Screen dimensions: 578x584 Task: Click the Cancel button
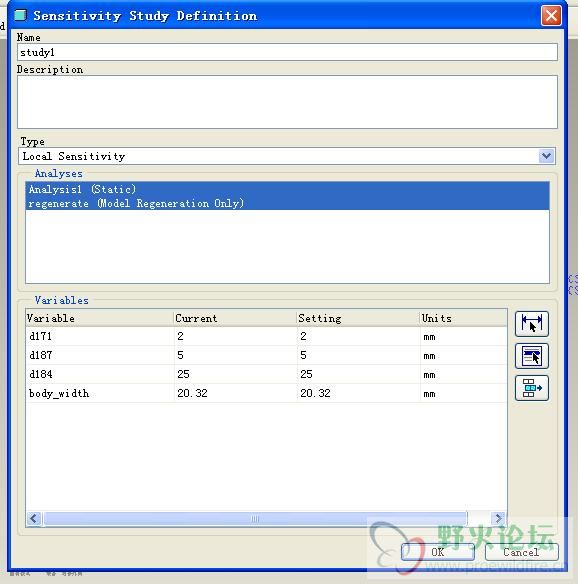(x=521, y=552)
